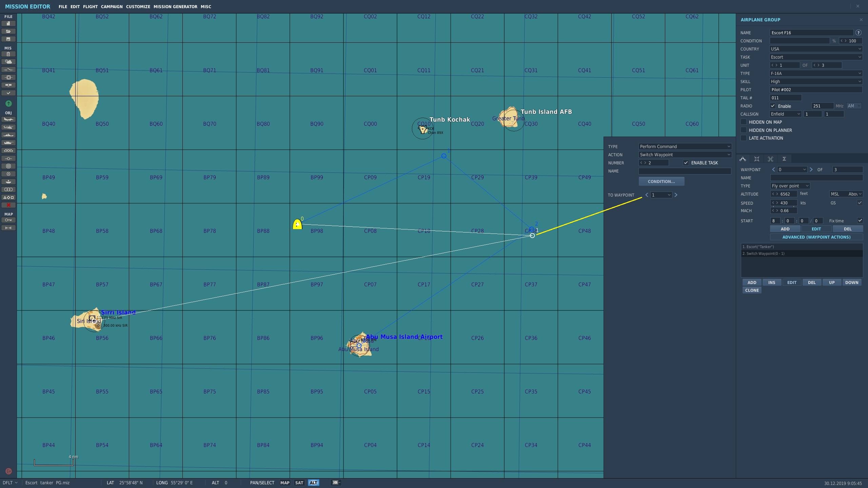Image resolution: width=868 pixels, height=488 pixels.
Task: Open the CAMPAIGN menu
Action: [x=112, y=6]
